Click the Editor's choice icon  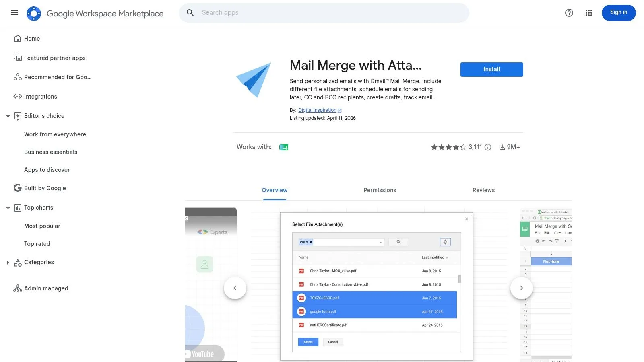(18, 116)
